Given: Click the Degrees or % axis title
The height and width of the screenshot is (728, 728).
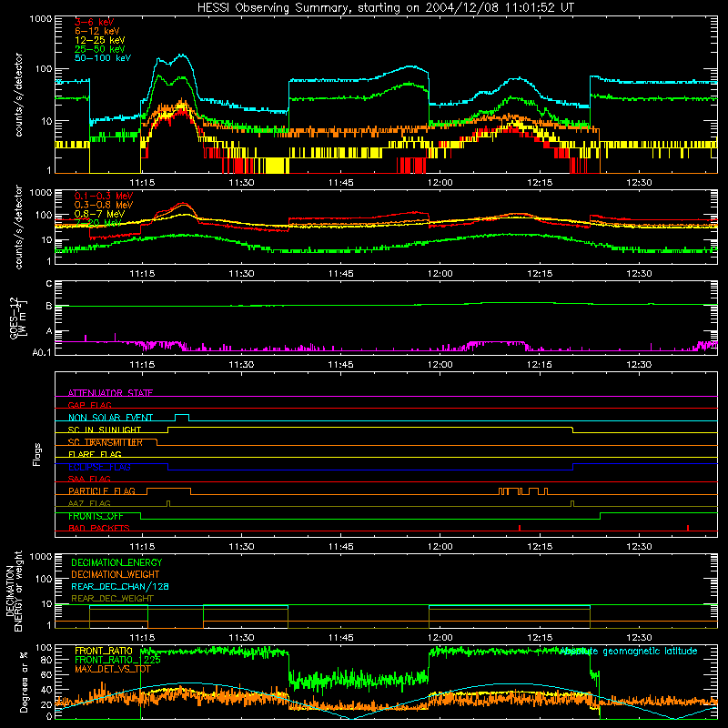Looking at the screenshot, I should point(24,682).
